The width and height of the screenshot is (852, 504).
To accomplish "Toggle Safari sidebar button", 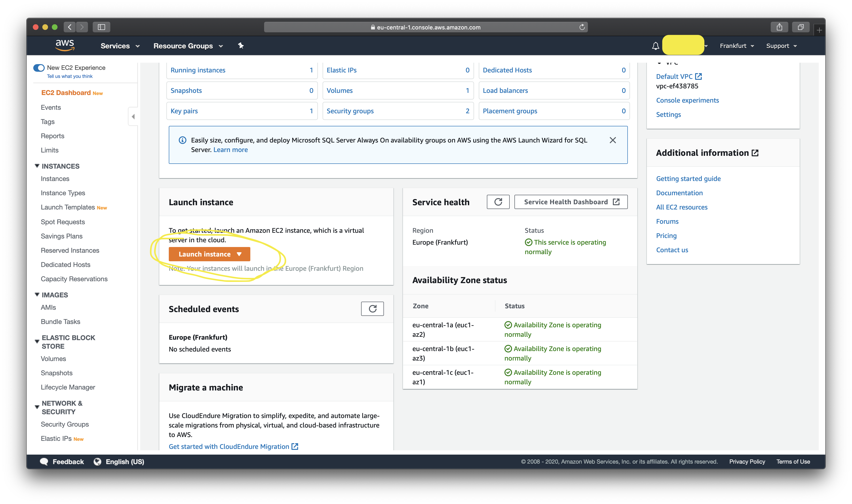I will click(101, 27).
